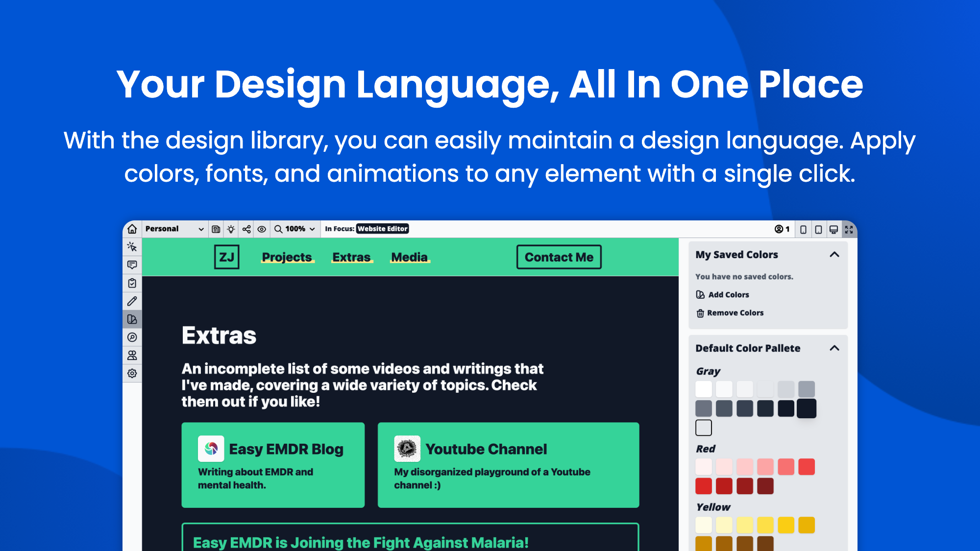Collapse the My Saved Colors section
Viewport: 980px width, 551px height.
834,255
